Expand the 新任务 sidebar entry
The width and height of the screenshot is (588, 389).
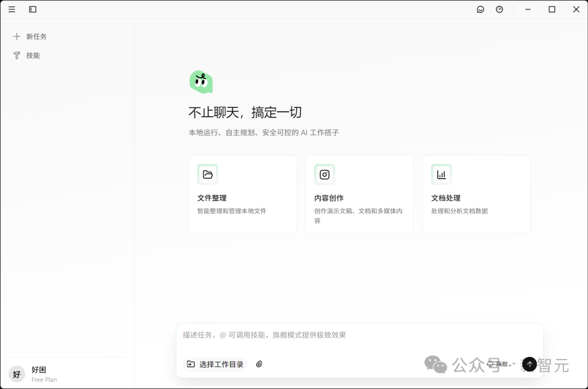pos(32,36)
